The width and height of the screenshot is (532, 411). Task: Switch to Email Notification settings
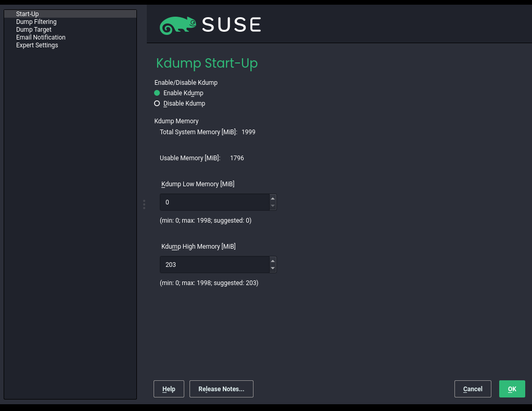click(x=41, y=37)
